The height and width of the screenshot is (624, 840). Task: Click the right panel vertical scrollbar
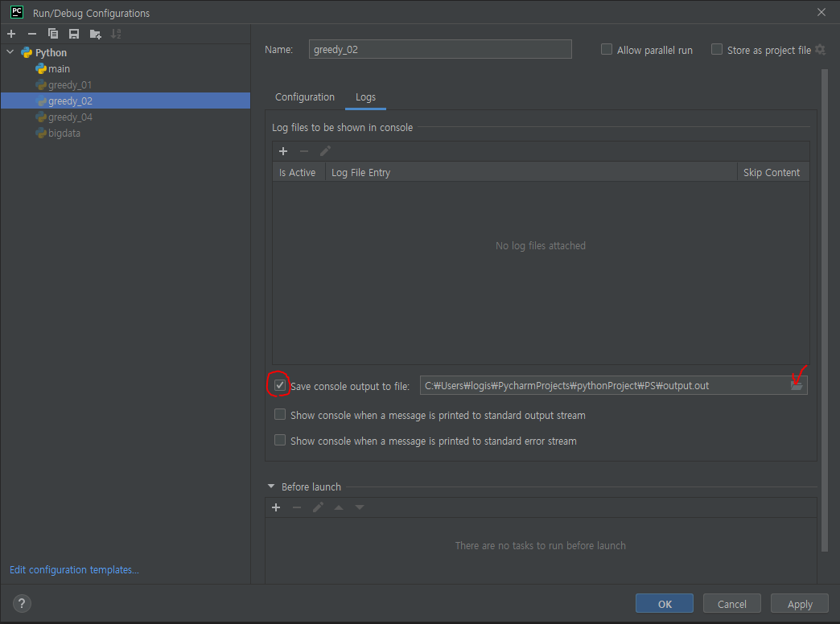[825, 310]
